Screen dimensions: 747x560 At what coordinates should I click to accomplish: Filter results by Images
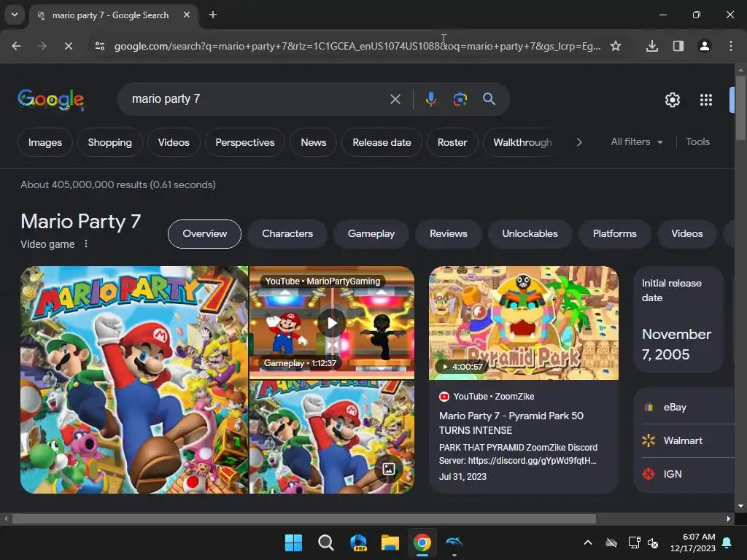pos(44,142)
